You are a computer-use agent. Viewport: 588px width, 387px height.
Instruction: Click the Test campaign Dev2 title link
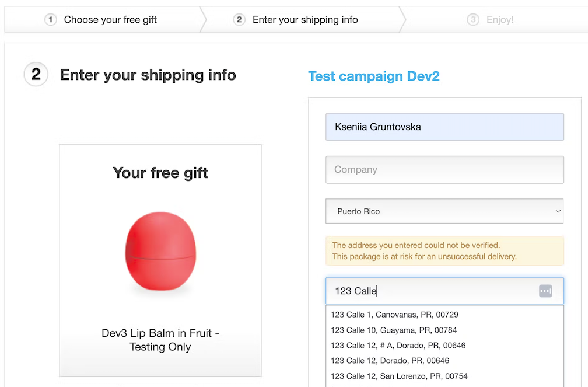point(373,76)
